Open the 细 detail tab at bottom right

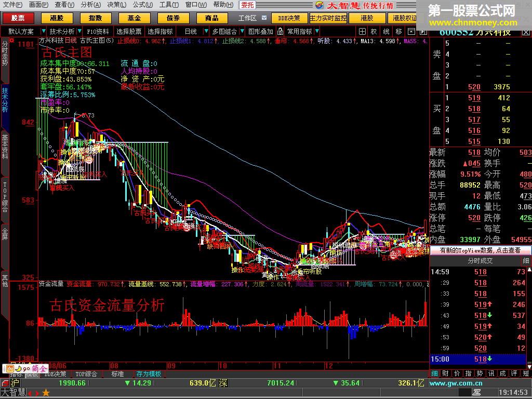tap(434, 374)
